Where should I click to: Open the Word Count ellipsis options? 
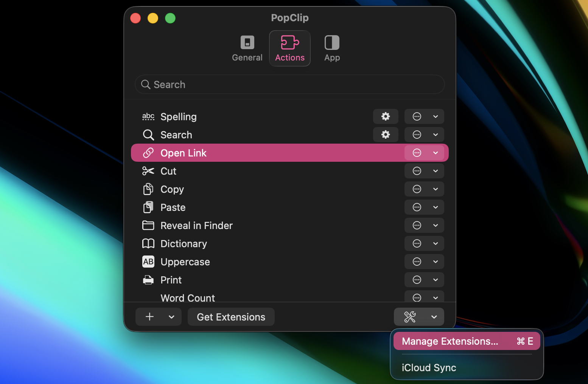417,297
